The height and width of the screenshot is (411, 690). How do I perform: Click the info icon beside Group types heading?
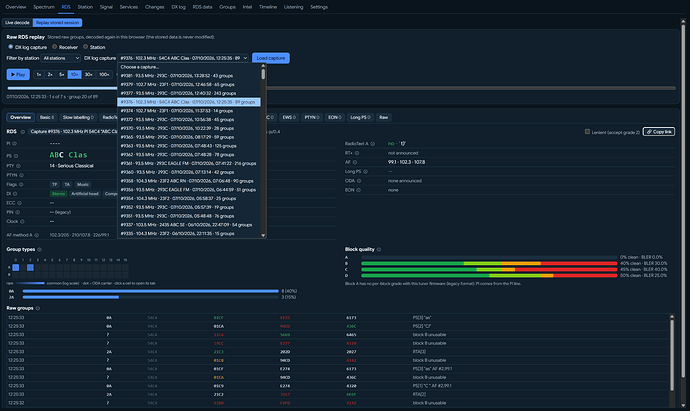coord(39,250)
